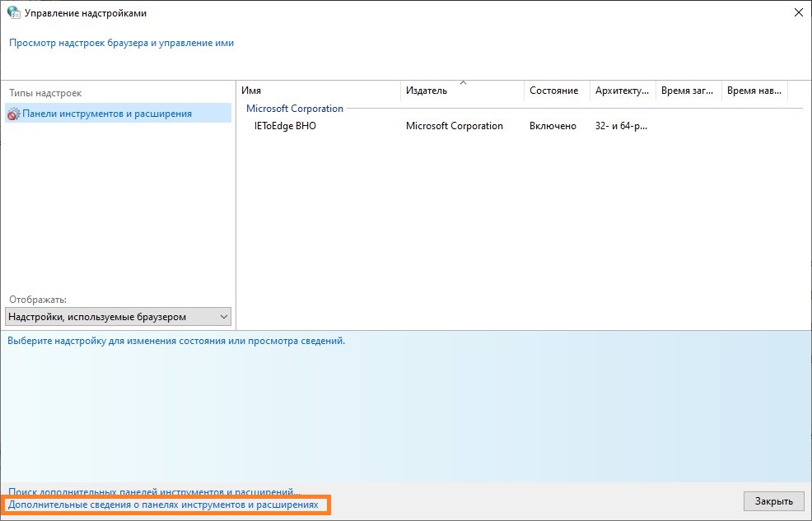Click the Время загрузки column header

(x=688, y=91)
